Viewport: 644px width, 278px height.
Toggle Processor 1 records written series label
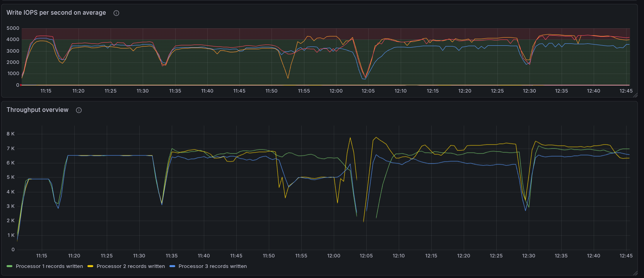click(49, 266)
